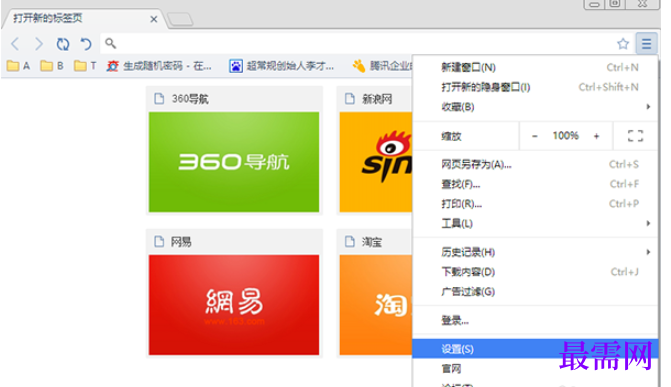Screen dimensions: 671x387
Task: Open the 超常规创始人李才 bookmark
Action: point(281,66)
